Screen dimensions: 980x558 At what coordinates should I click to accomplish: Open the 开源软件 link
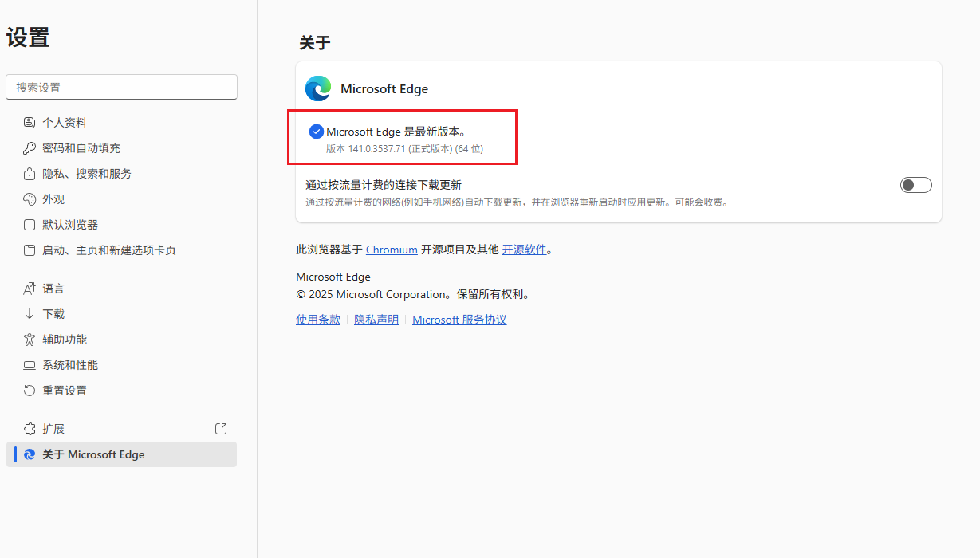pos(525,250)
